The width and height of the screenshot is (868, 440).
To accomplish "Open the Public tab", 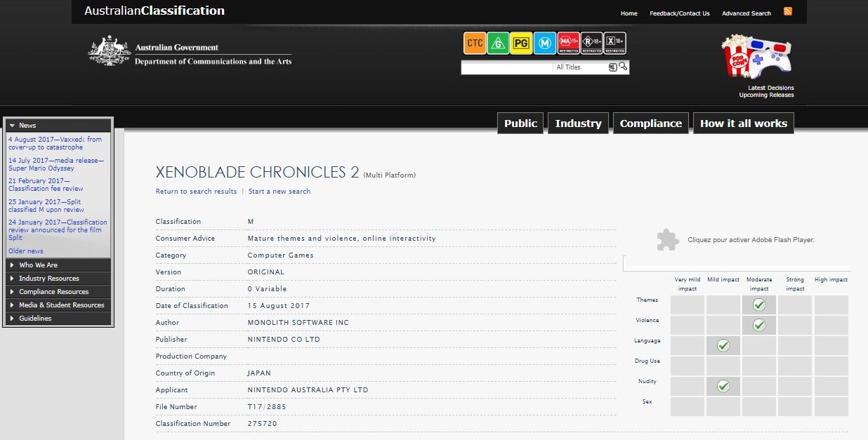I will coord(520,124).
